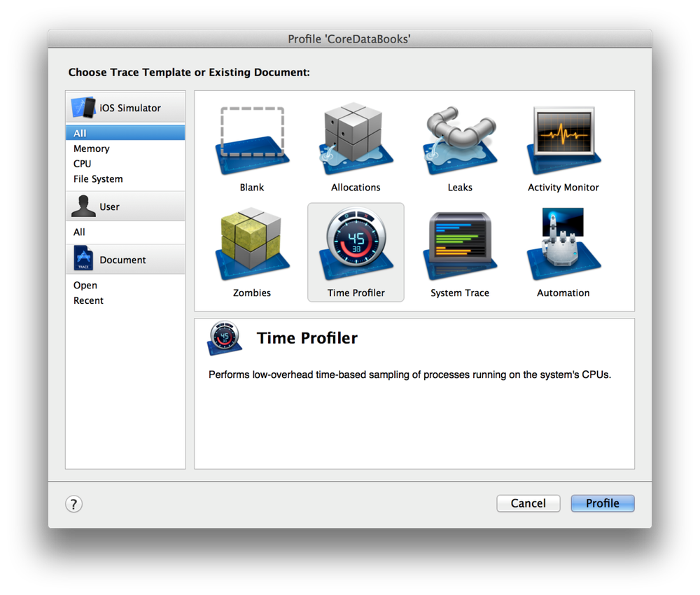Select All under iOS Simulator
Viewport: 700px width, 595px height.
(x=125, y=133)
